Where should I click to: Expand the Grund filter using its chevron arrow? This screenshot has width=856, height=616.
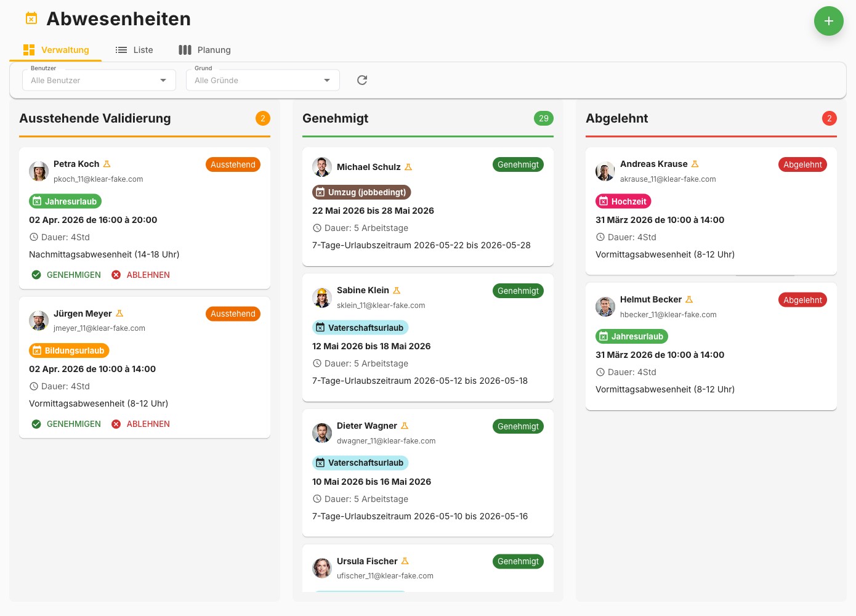[327, 80]
